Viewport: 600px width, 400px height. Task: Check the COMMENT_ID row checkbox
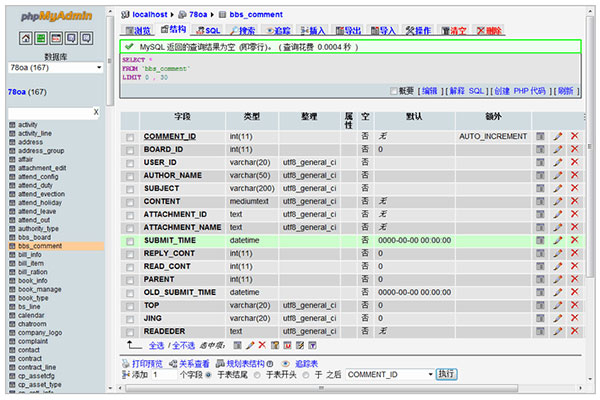130,137
